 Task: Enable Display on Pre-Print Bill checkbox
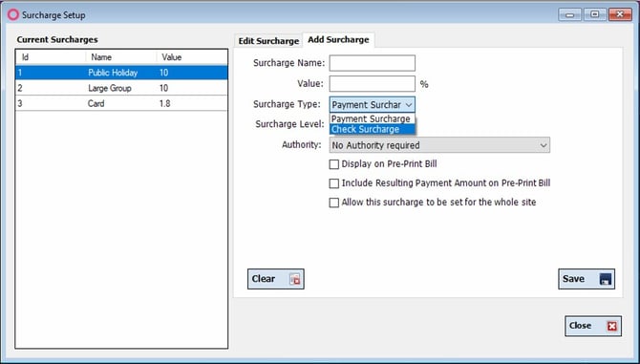tap(334, 164)
